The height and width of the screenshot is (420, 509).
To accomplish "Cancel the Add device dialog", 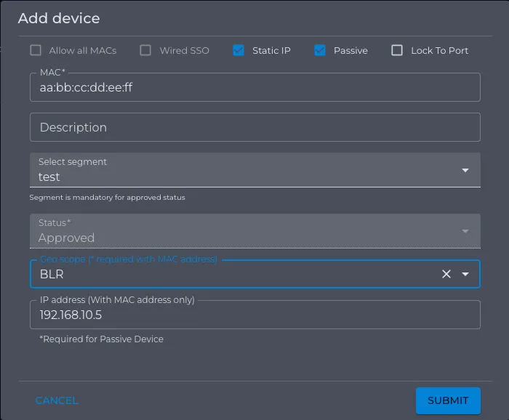I will click(x=57, y=400).
